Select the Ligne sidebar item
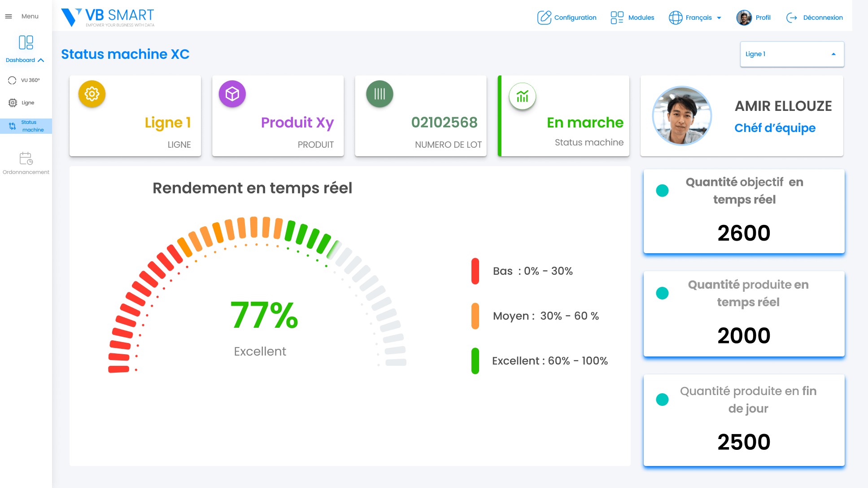The width and height of the screenshot is (868, 488). [x=22, y=103]
